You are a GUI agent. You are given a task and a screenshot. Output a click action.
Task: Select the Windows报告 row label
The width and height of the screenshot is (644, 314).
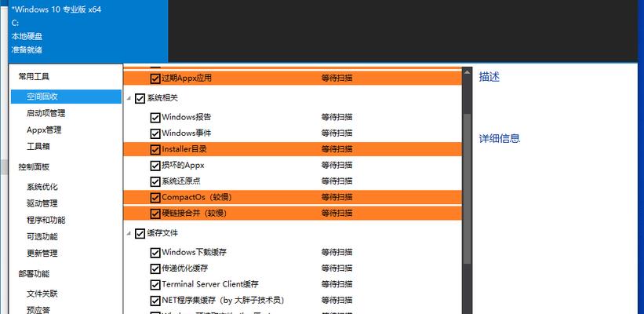point(187,117)
